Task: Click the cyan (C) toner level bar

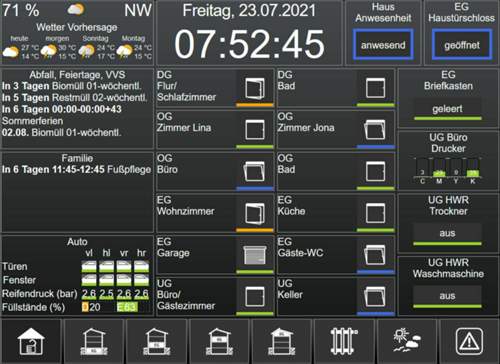Action: coord(422,167)
